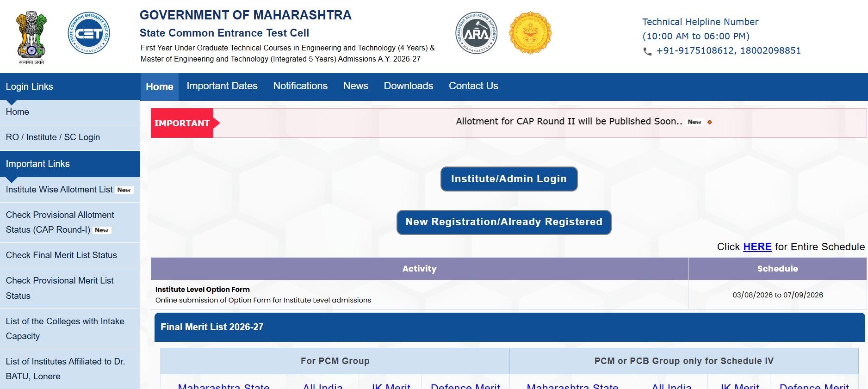Click New Registration/Already Registered button
Viewport: 868px width, 389px height.
tap(504, 222)
